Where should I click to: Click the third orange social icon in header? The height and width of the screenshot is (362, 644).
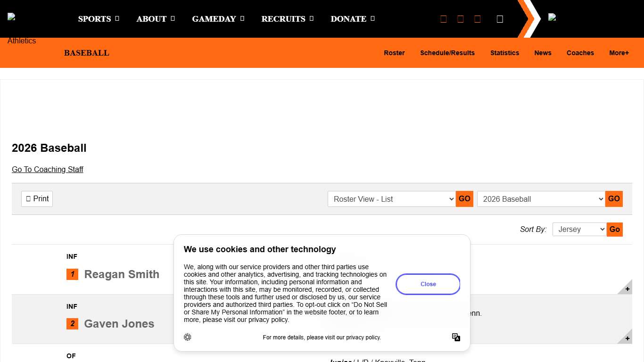(478, 19)
